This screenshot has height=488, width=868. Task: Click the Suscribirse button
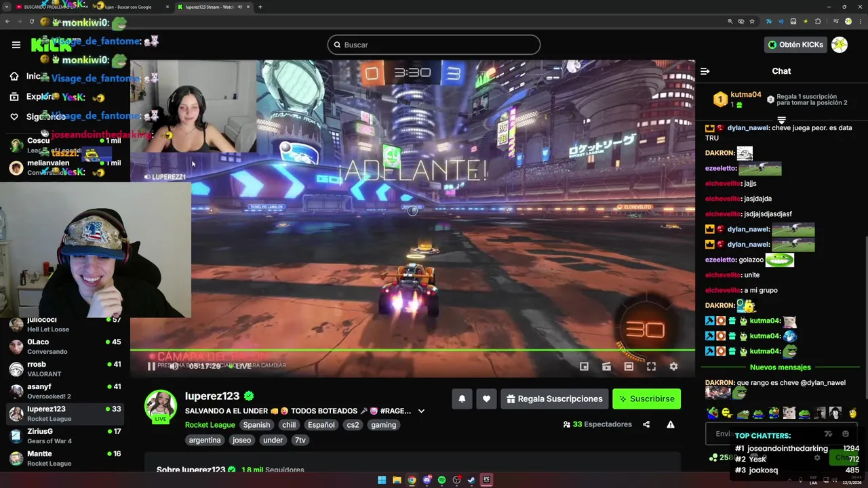[x=646, y=399]
